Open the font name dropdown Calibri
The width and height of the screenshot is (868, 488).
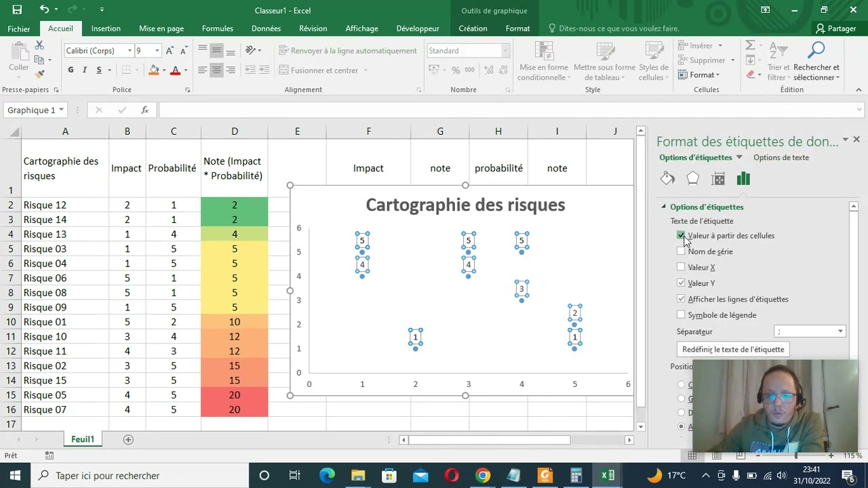click(130, 51)
